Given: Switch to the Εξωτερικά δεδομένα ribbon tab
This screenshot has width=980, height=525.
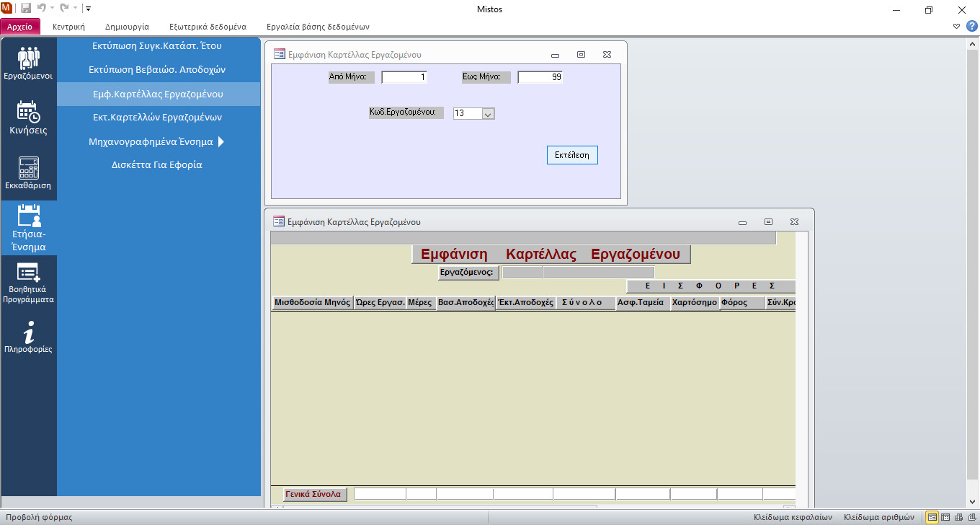Looking at the screenshot, I should coord(208,27).
